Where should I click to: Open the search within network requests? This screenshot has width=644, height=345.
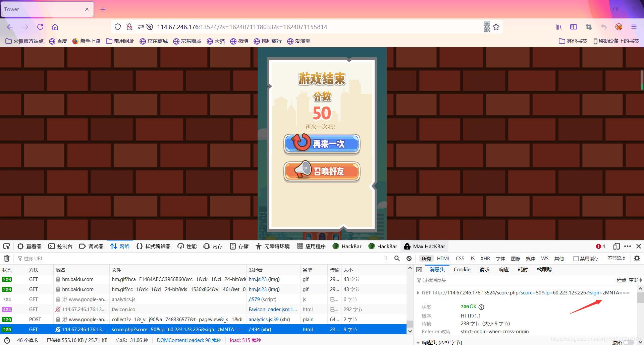click(x=397, y=258)
